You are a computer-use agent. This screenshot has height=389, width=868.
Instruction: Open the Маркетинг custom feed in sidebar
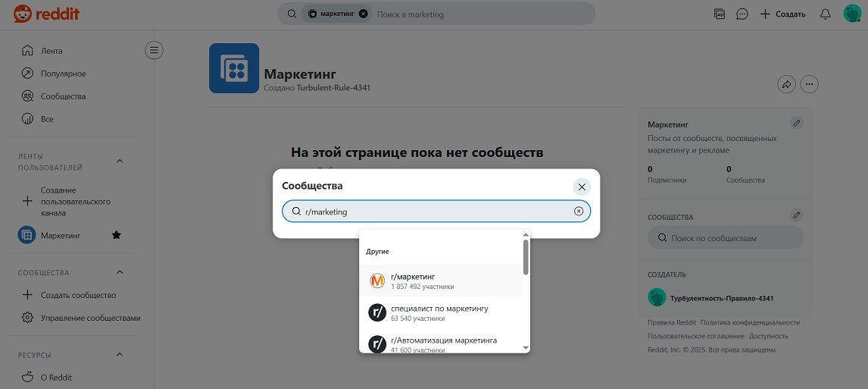[x=61, y=236]
